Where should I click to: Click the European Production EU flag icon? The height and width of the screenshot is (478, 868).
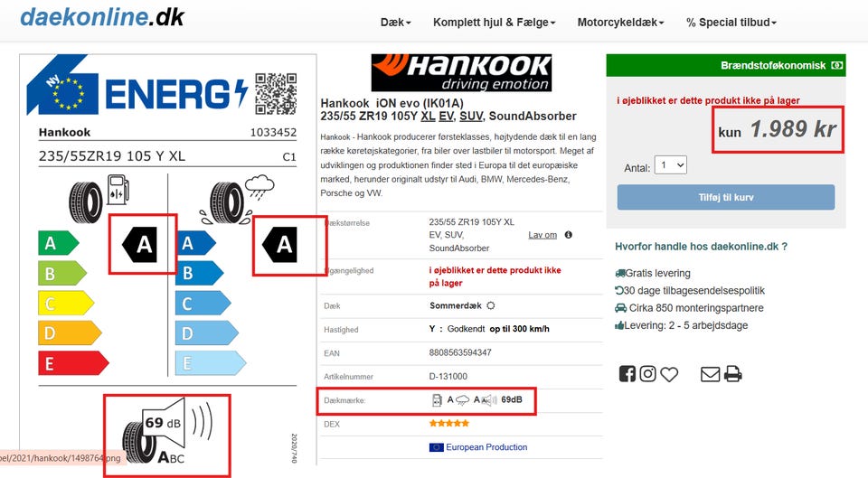[x=436, y=447]
